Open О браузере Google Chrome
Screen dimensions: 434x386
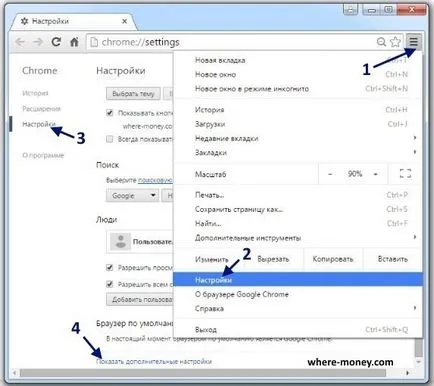(297, 294)
